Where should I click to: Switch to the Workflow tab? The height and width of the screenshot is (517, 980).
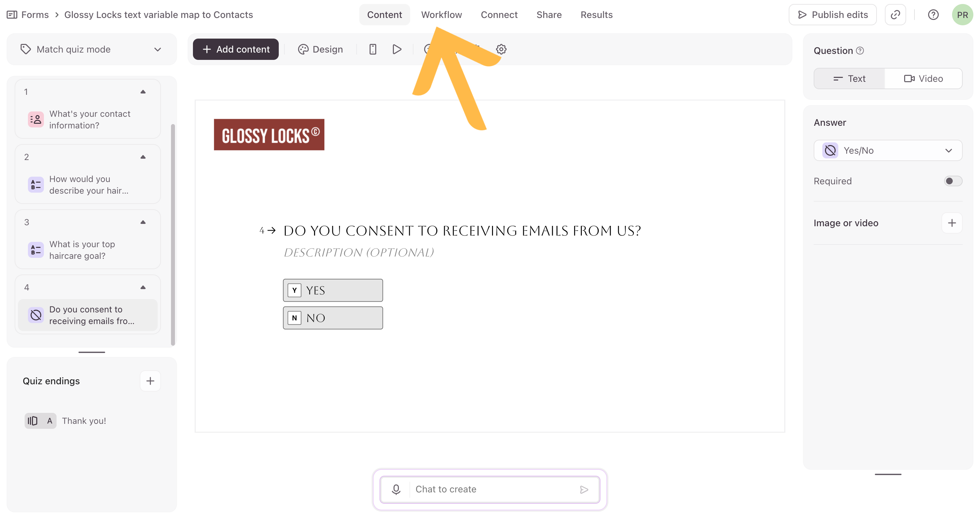441,15
